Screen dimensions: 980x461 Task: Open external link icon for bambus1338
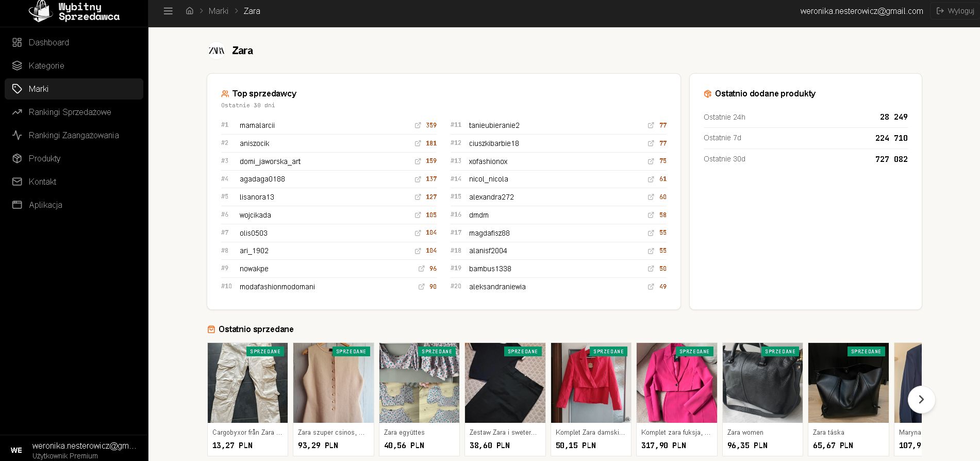pyautogui.click(x=651, y=269)
